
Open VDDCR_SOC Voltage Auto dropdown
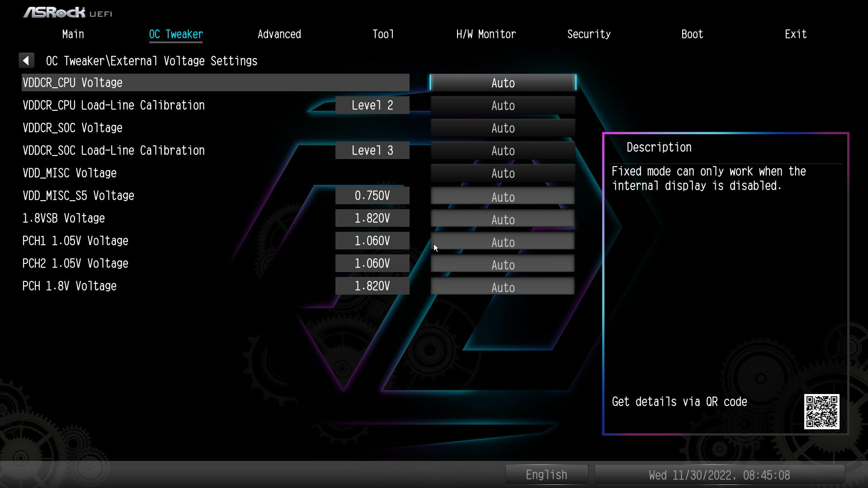pyautogui.click(x=503, y=128)
